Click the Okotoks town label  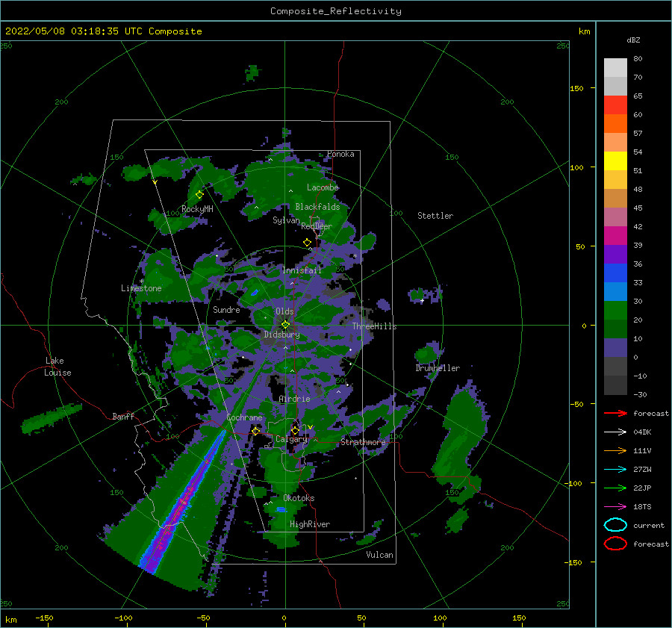coord(299,498)
